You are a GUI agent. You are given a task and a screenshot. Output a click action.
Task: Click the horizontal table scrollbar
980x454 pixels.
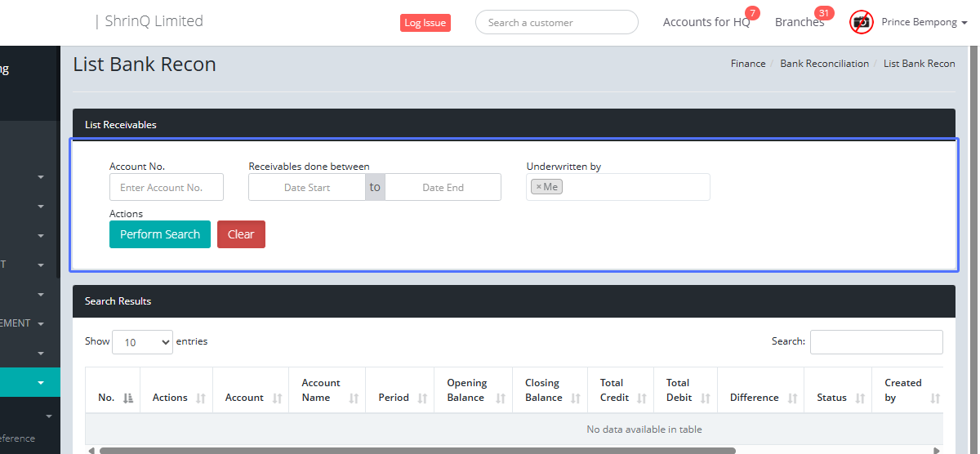(416, 450)
